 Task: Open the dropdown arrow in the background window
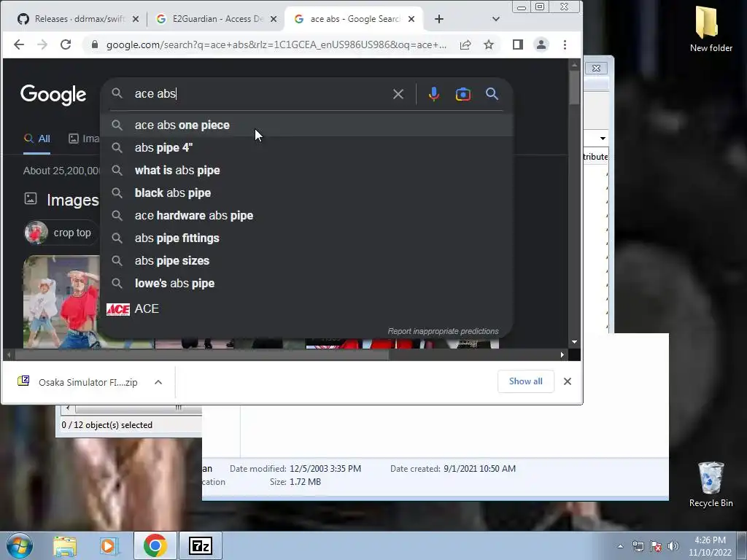(x=603, y=139)
